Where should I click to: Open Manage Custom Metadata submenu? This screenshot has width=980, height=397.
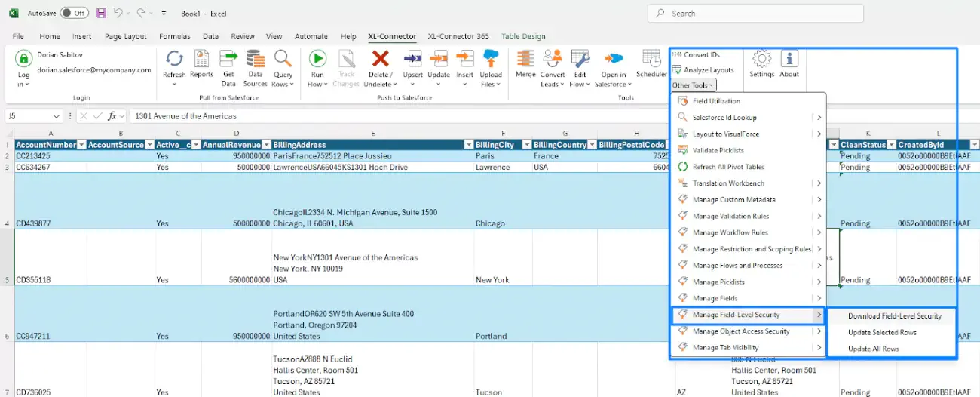(x=749, y=200)
